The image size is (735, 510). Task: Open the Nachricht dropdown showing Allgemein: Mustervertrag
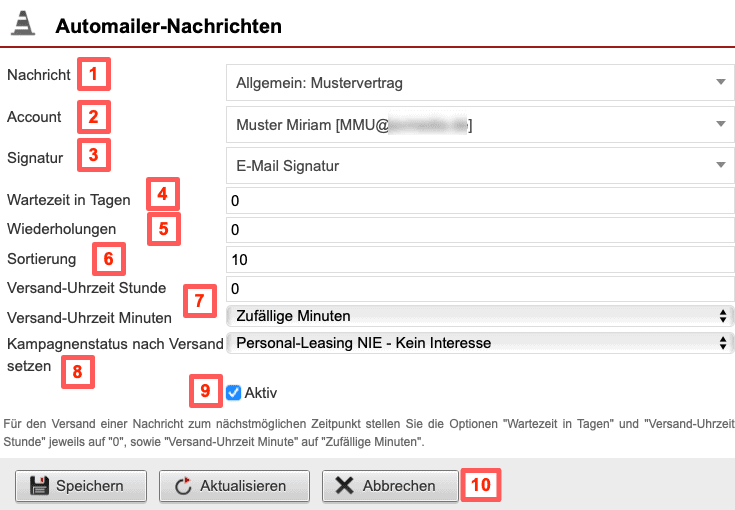480,82
